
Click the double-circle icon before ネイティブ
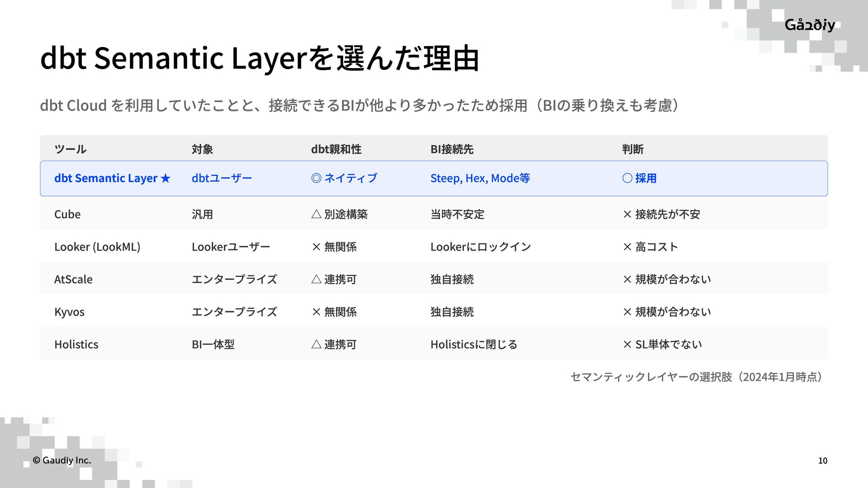[x=316, y=178]
